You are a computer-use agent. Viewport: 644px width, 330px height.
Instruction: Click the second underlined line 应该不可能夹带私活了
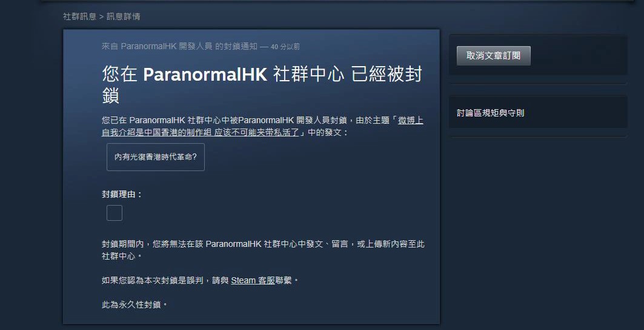tap(257, 132)
